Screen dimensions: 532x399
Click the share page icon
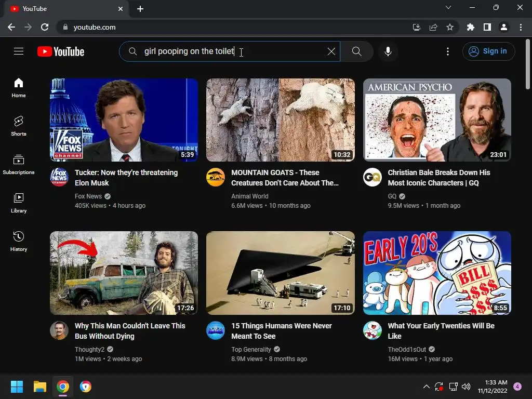click(x=433, y=27)
